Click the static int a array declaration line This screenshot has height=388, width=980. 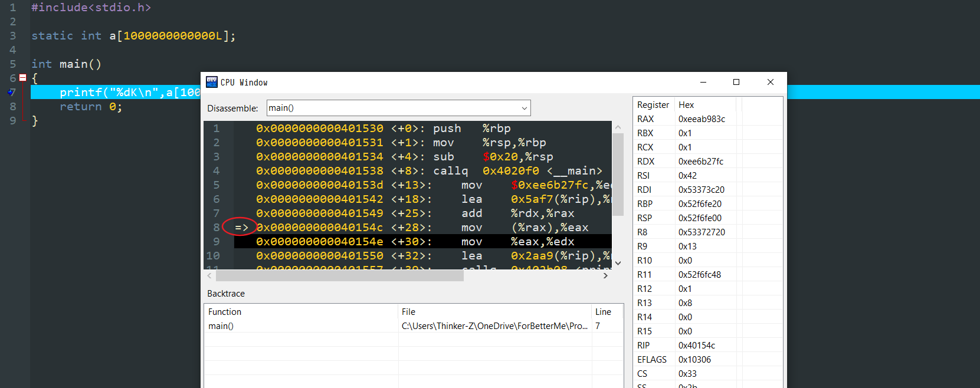[x=133, y=35]
